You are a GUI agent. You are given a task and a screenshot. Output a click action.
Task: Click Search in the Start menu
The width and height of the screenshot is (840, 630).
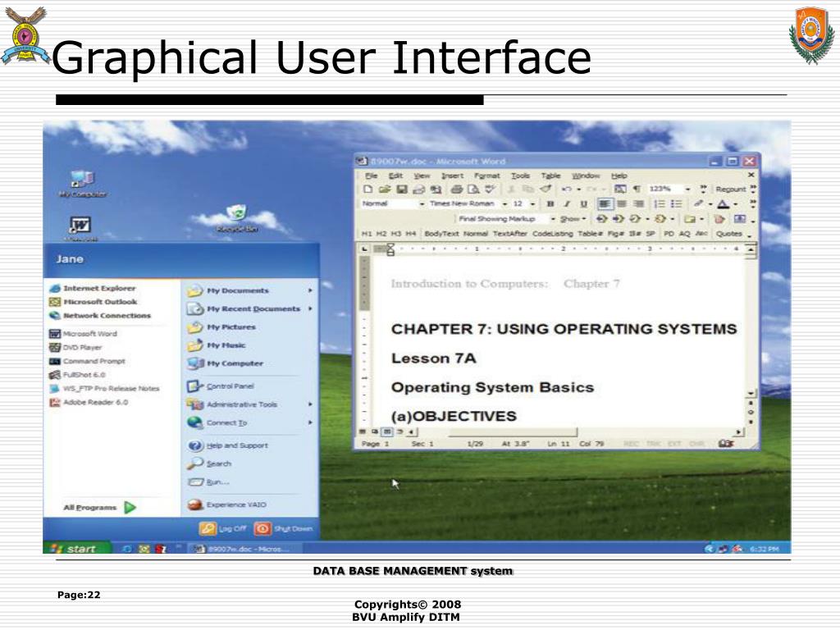(x=209, y=464)
